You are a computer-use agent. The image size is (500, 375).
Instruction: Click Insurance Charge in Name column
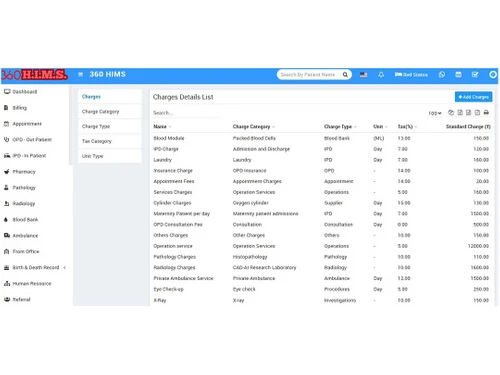(173, 171)
